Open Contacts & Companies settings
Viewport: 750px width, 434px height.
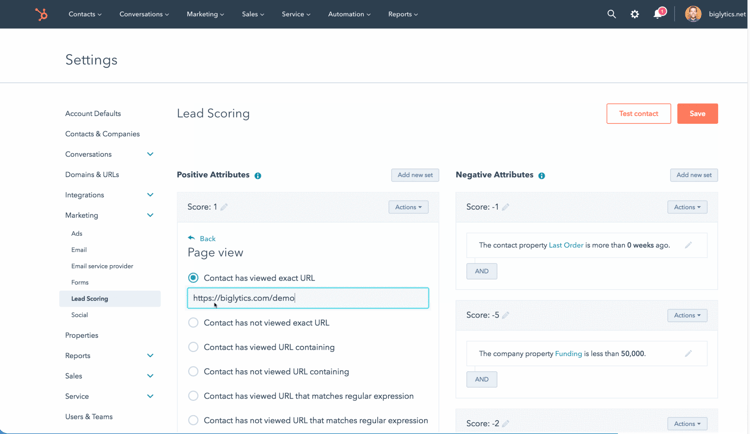point(102,134)
